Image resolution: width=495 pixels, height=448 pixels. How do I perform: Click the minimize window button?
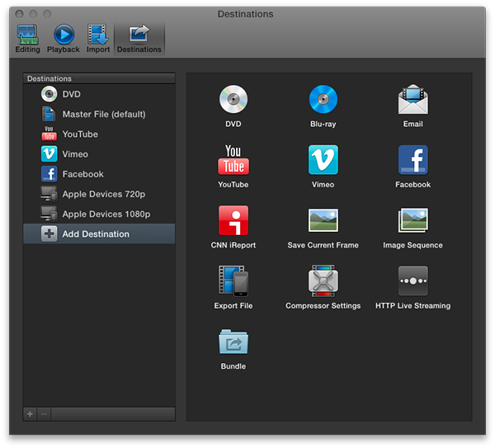(x=33, y=14)
